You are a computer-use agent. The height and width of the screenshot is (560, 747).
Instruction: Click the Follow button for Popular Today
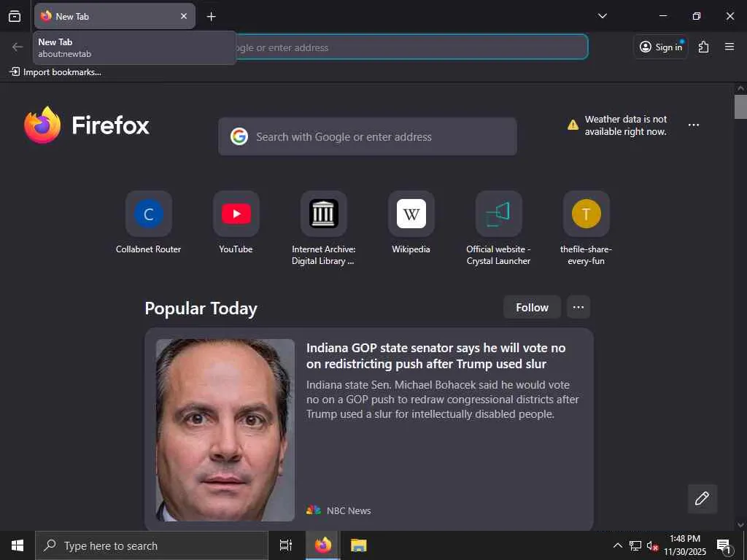point(532,308)
